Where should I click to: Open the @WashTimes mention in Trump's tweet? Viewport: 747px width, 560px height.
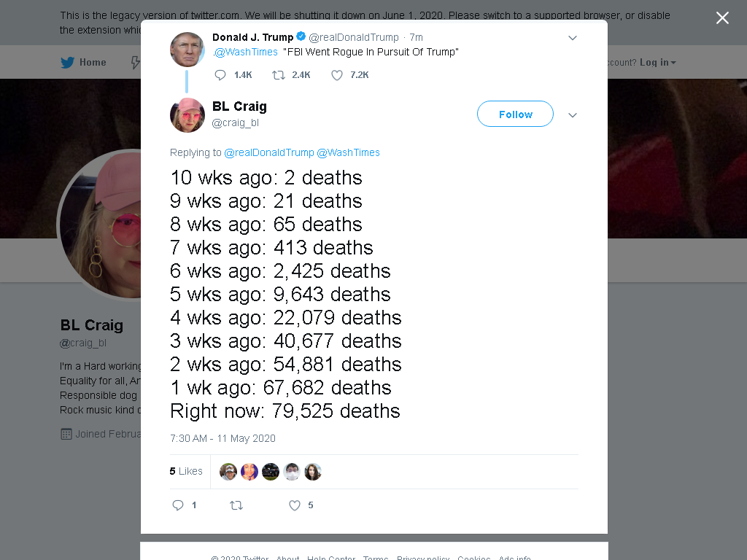[x=245, y=52]
